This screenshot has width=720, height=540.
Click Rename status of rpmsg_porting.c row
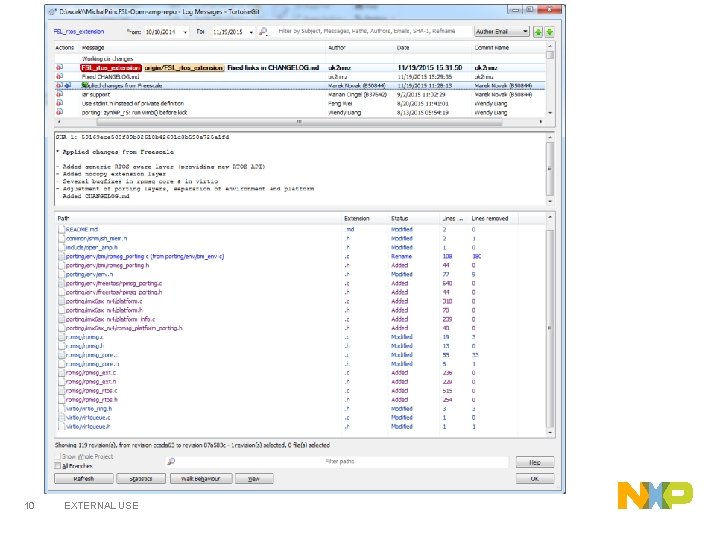[401, 256]
